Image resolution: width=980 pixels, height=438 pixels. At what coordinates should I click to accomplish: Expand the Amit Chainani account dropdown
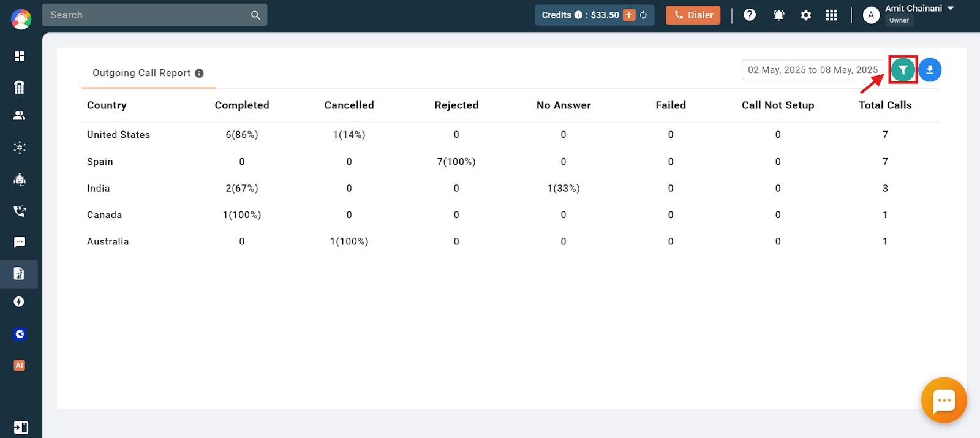pyautogui.click(x=951, y=9)
